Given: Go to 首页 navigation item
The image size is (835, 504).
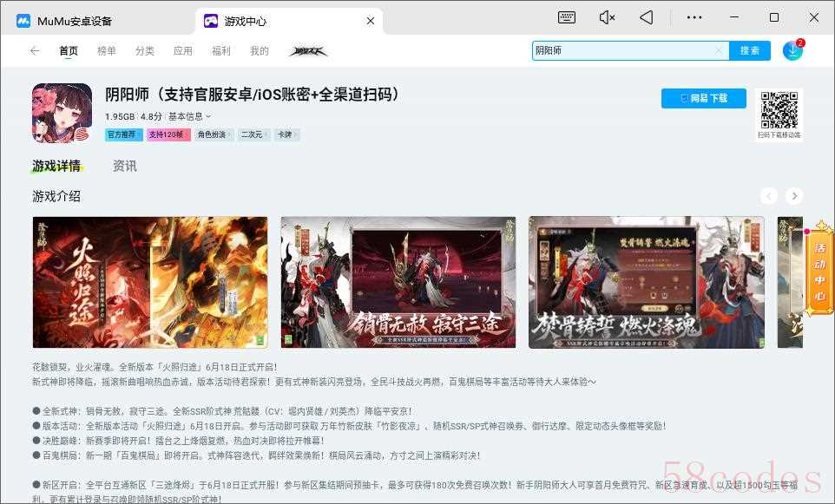Looking at the screenshot, I should [69, 50].
